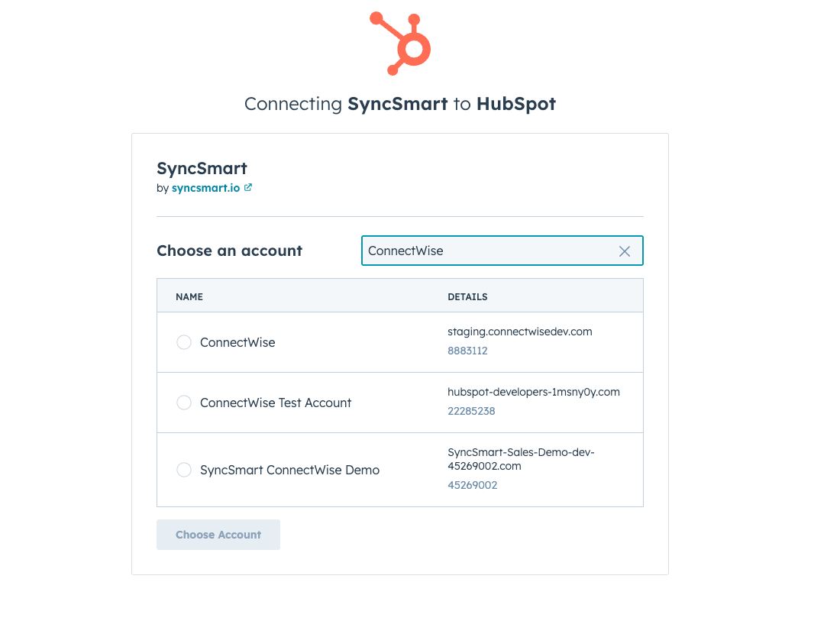Click hub ID 22285238
840x621 pixels.
coord(471,411)
